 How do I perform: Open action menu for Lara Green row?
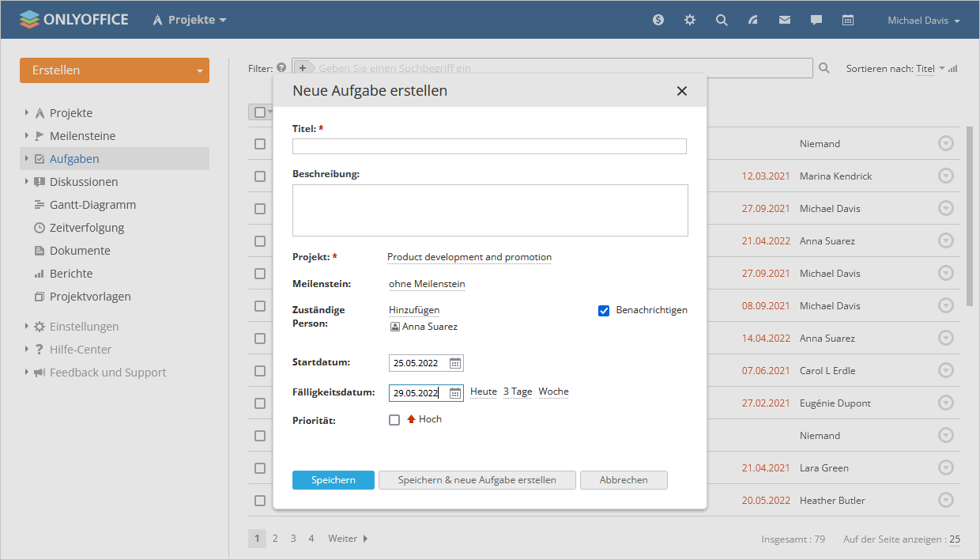click(946, 467)
